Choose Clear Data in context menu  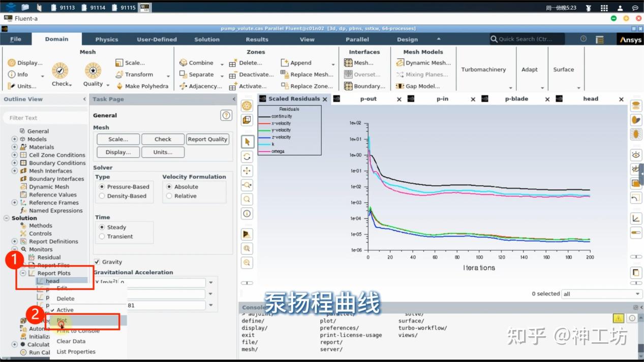coord(71,341)
